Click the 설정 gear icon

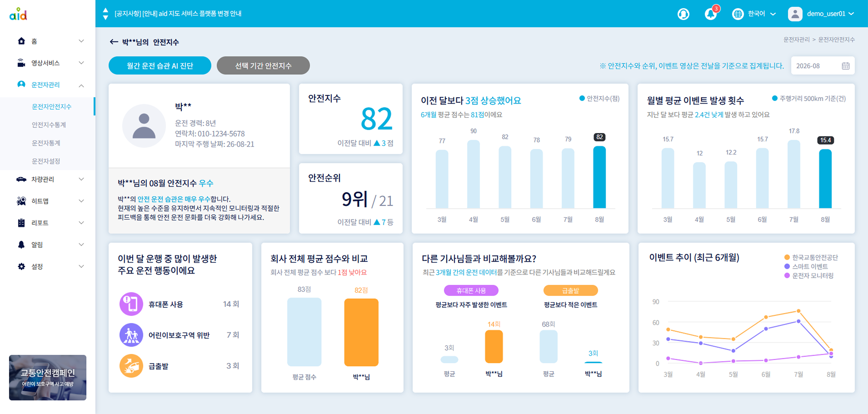click(21, 267)
